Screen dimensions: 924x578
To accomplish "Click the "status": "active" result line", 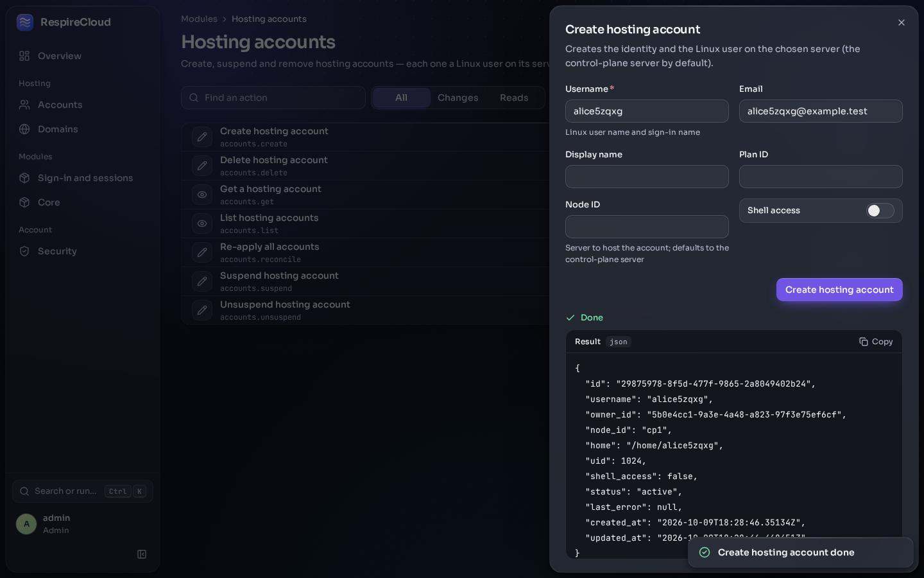I will point(633,492).
